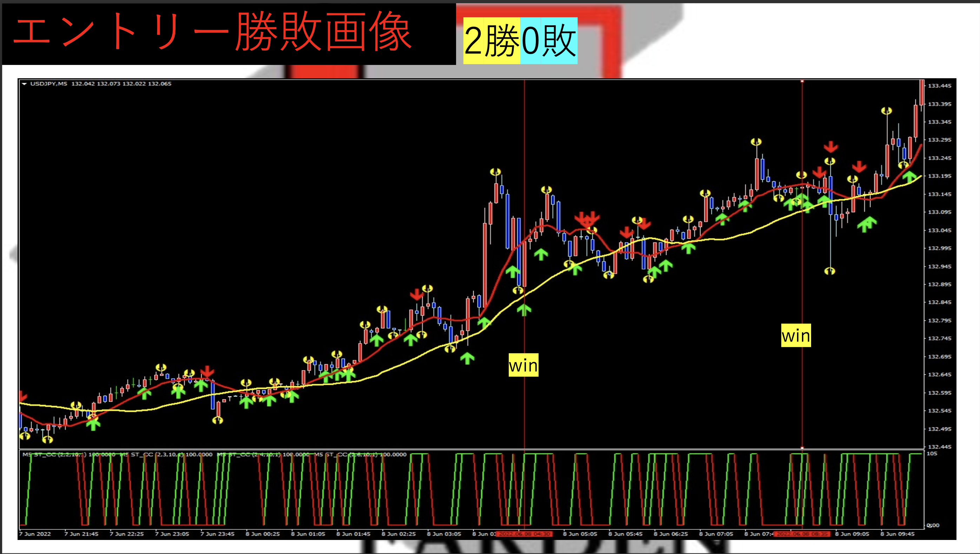This screenshot has height=554, width=980.
Task: Click the yellow marker atop the 03:45 spike
Action: pos(495,172)
